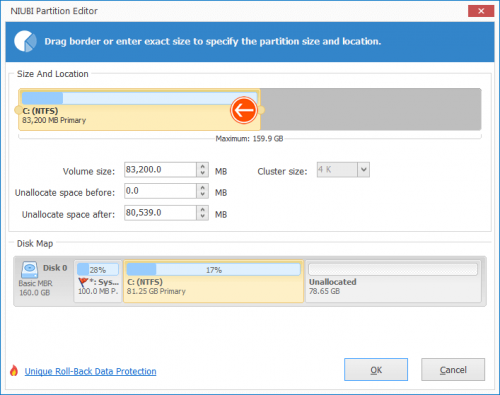Image resolution: width=500 pixels, height=395 pixels.
Task: Click the Volume size label
Action: [89, 171]
